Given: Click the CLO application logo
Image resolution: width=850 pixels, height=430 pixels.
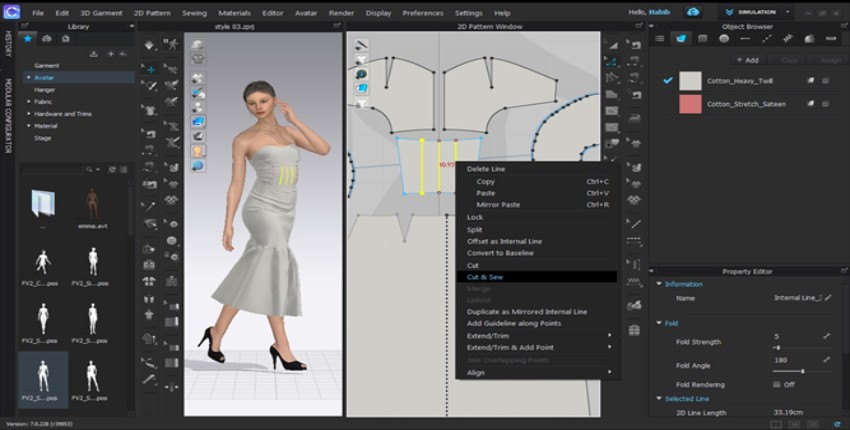Looking at the screenshot, I should 11,12.
